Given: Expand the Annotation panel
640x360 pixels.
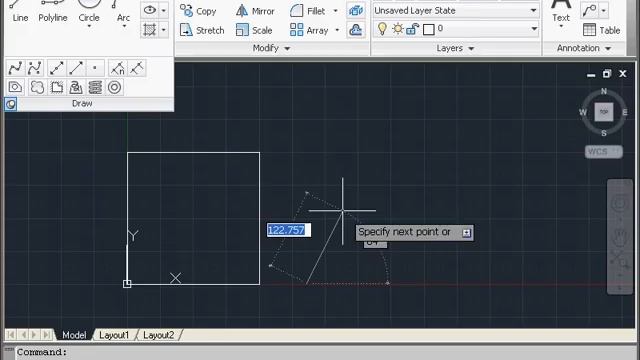Looking at the screenshot, I should [x=584, y=48].
